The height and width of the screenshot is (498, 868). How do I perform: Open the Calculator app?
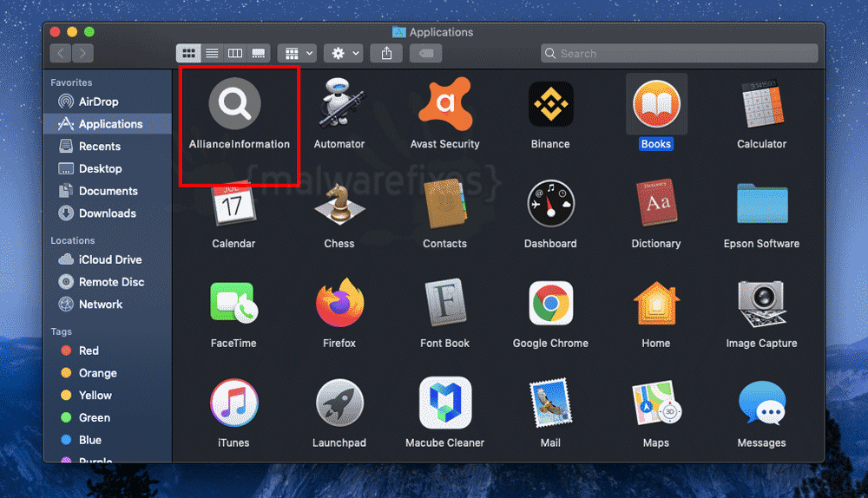click(x=762, y=104)
